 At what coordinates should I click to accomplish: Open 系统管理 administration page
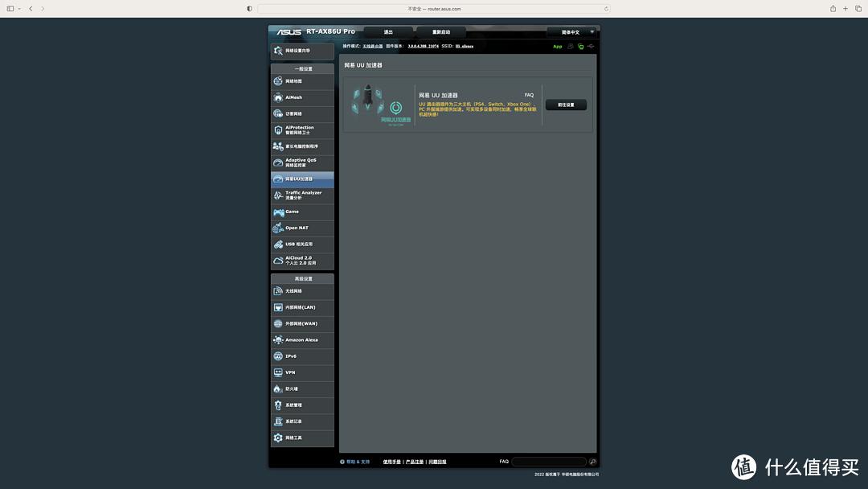click(x=302, y=405)
